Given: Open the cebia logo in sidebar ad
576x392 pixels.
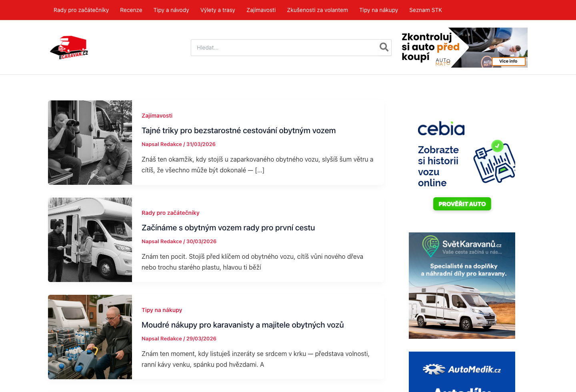Looking at the screenshot, I should [441, 128].
